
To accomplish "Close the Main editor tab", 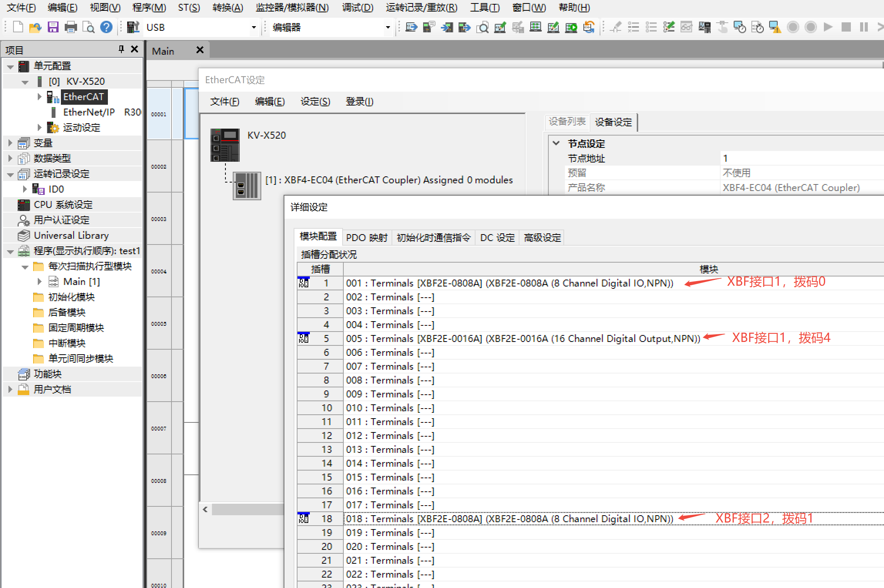I will (200, 50).
